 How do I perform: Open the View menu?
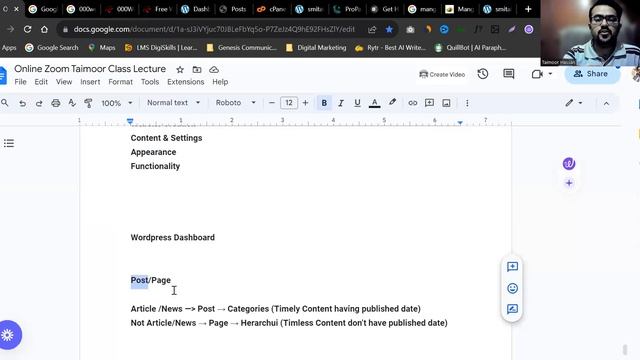point(64,82)
